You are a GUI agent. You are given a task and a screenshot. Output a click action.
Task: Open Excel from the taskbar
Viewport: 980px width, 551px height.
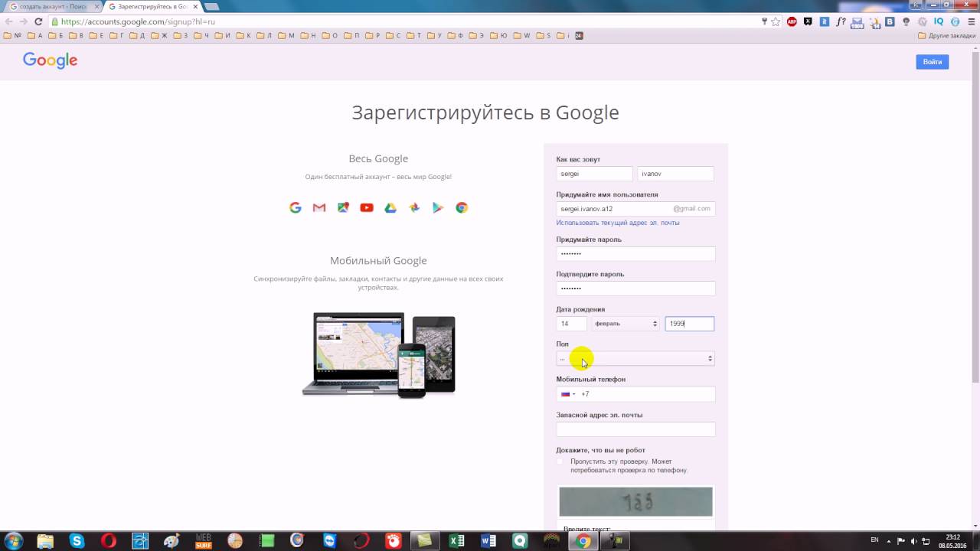pos(457,541)
